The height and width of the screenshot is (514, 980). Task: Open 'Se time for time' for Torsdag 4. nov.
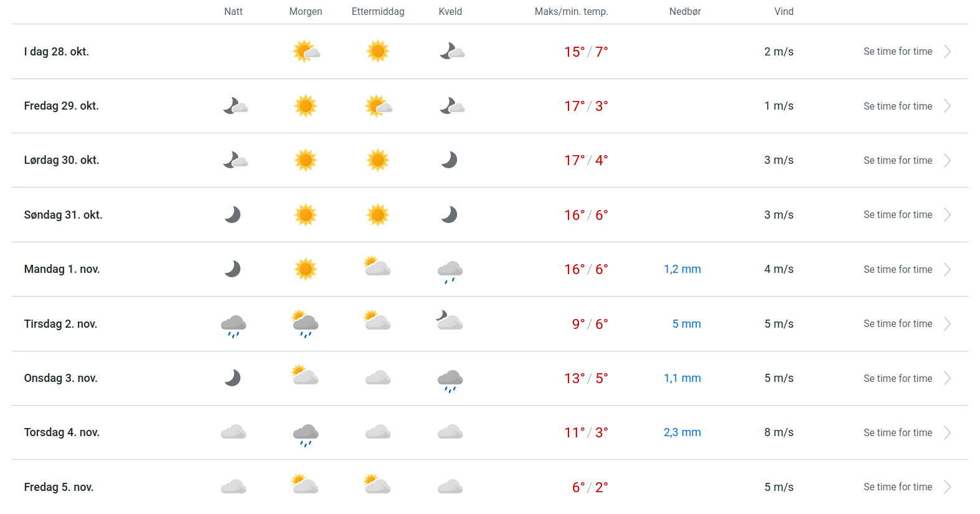(x=897, y=433)
